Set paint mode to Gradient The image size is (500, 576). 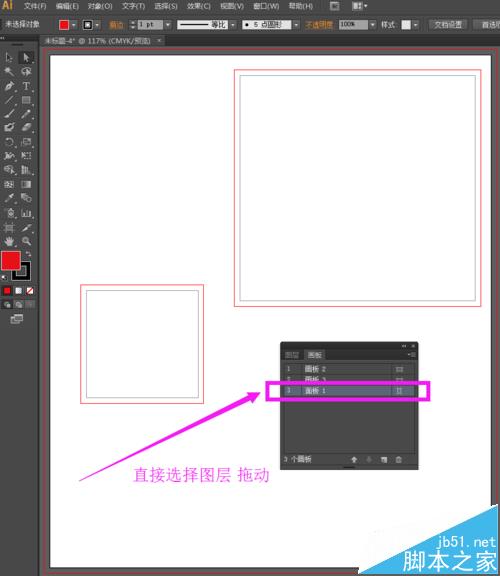pos(18,291)
